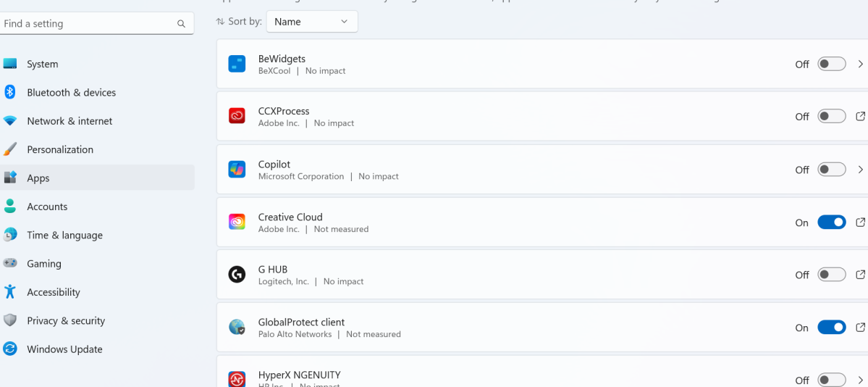Click the Copilot app name
Viewport: 868px width, 387px height.
coord(274,164)
